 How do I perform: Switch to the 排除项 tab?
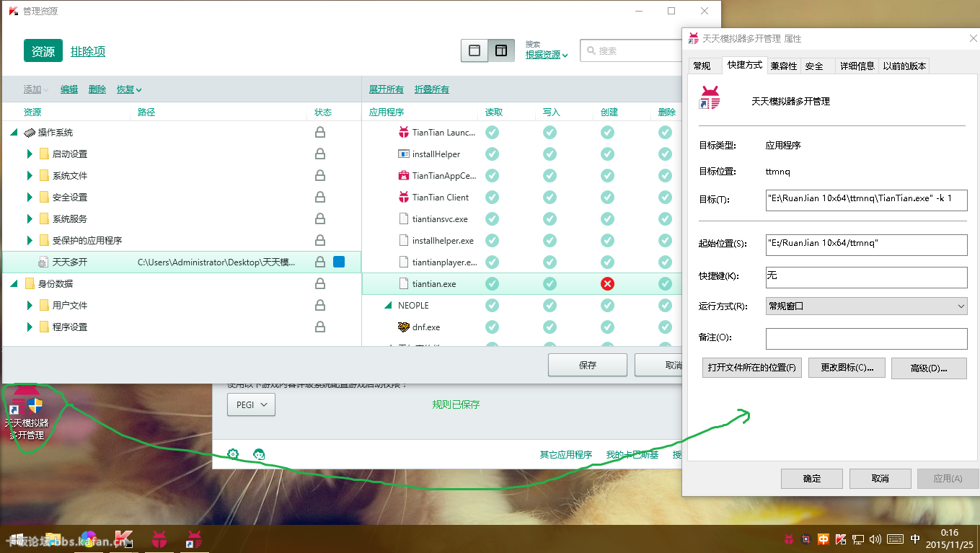click(x=88, y=51)
